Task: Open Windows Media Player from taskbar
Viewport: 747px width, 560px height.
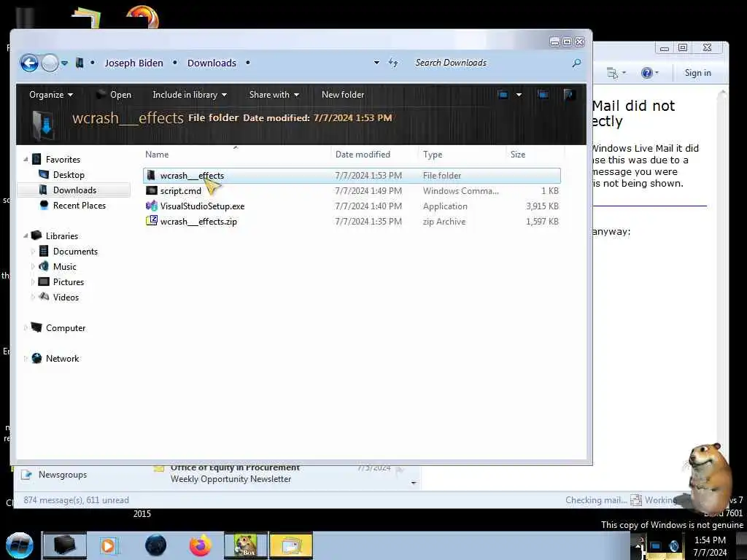Action: [x=109, y=545]
